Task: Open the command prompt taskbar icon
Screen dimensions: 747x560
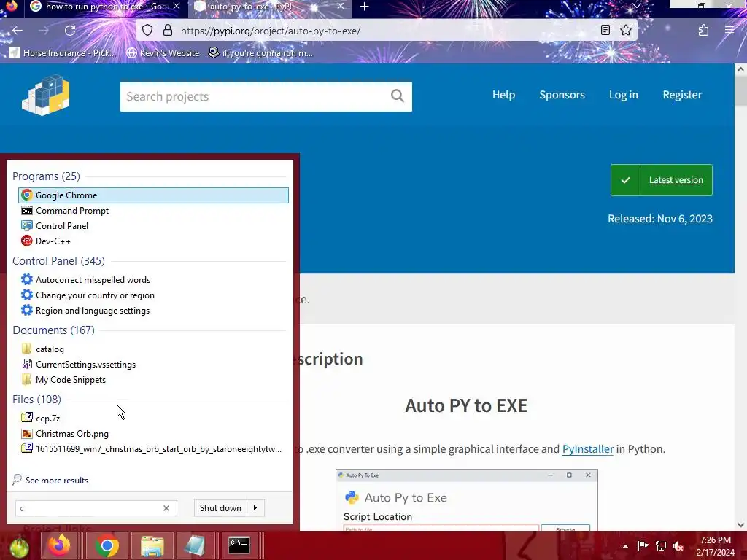Action: coord(239,545)
